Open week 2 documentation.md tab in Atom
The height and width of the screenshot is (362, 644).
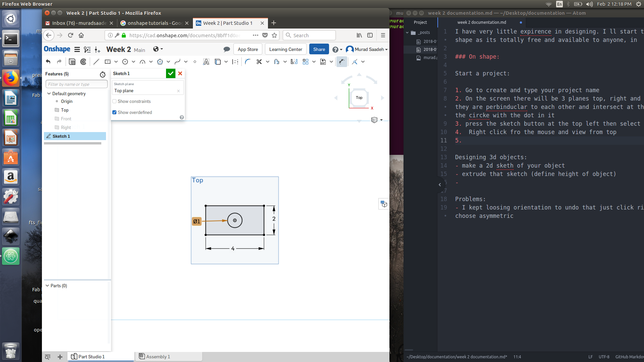[482, 22]
